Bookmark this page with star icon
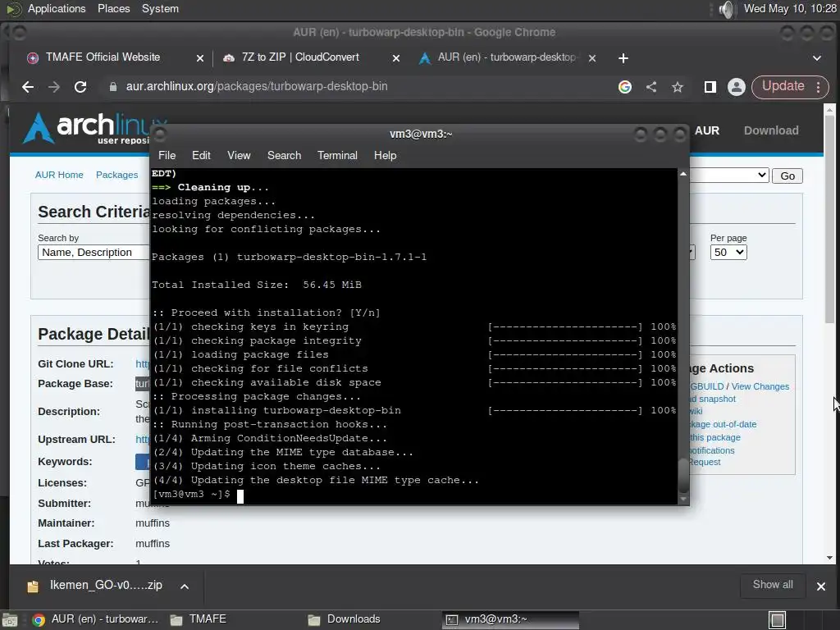Image resolution: width=840 pixels, height=630 pixels. pyautogui.click(x=677, y=87)
